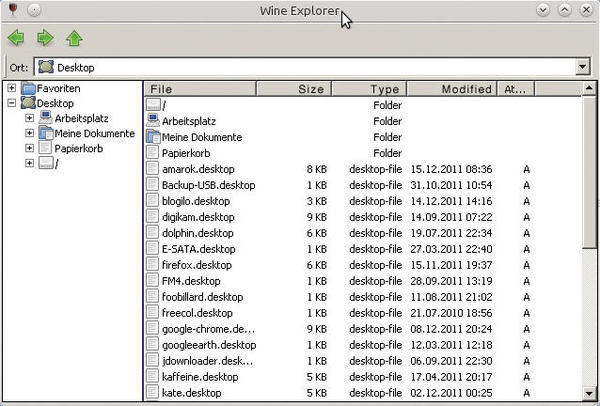Click Meine Dokumente icon in tree
600x406 pixels.
pyautogui.click(x=46, y=133)
